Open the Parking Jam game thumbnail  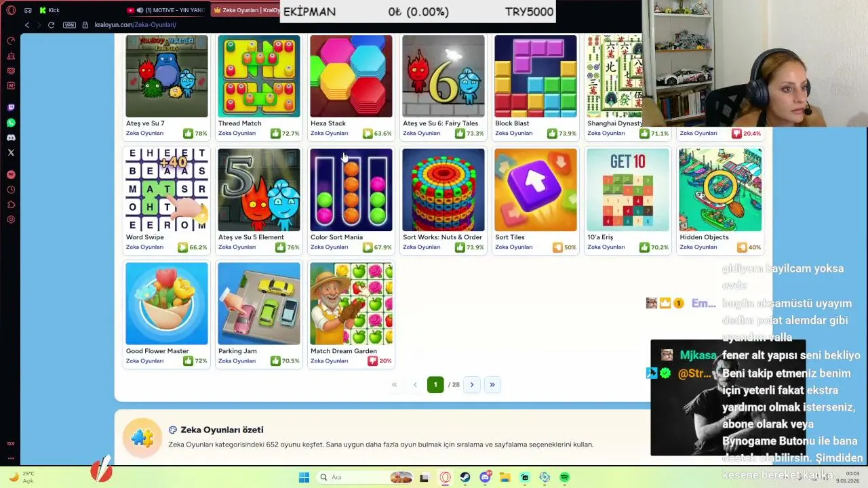[x=259, y=304]
